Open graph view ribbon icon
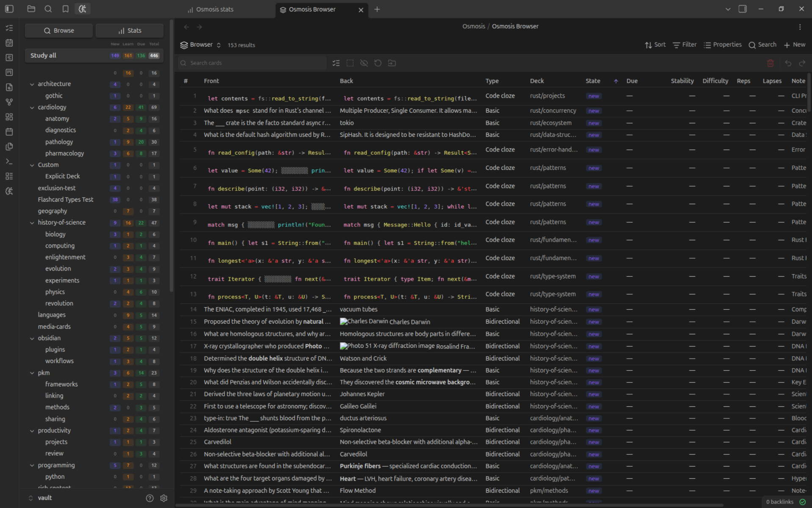Viewport: 812px width, 508px height. coord(9,102)
